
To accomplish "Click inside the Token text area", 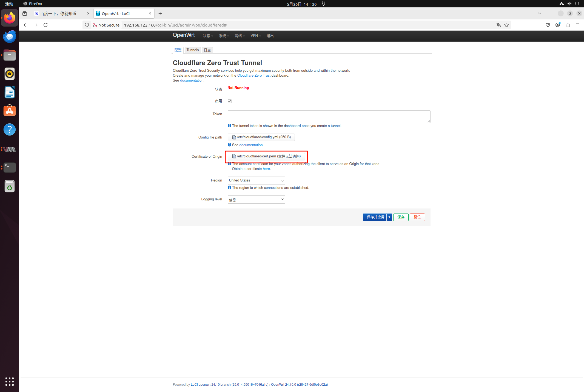I will 329,117.
